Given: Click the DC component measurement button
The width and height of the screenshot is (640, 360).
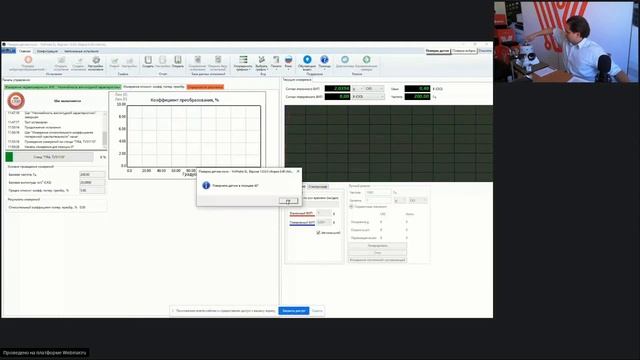Looking at the screenshot, I should [378, 260].
